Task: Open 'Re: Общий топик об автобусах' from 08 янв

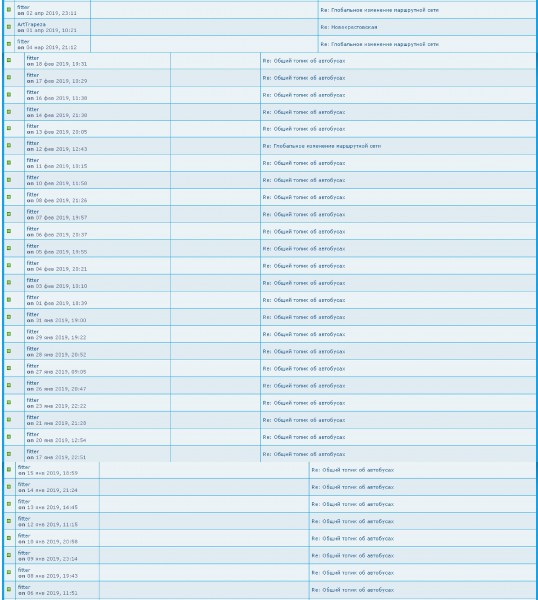Action: pos(353,573)
